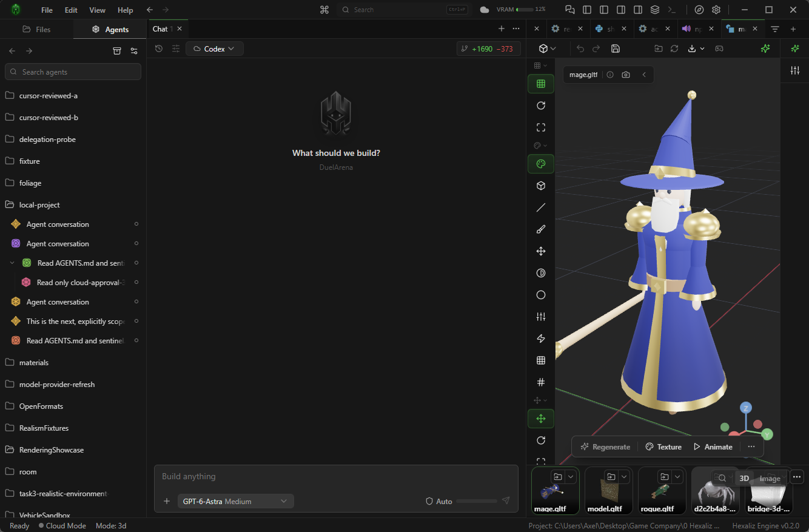Open the View menu
The height and width of the screenshot is (532, 809).
coord(97,10)
